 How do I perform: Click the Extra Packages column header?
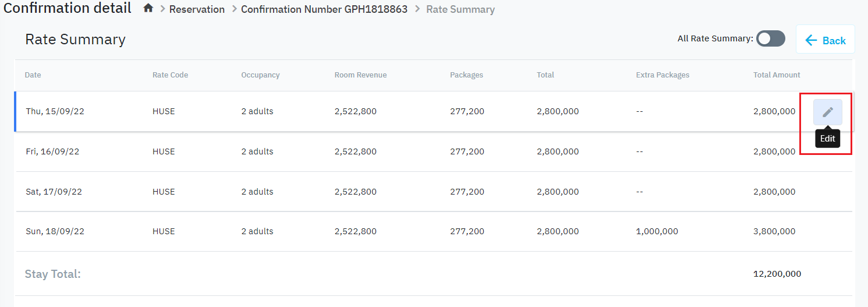tap(662, 75)
